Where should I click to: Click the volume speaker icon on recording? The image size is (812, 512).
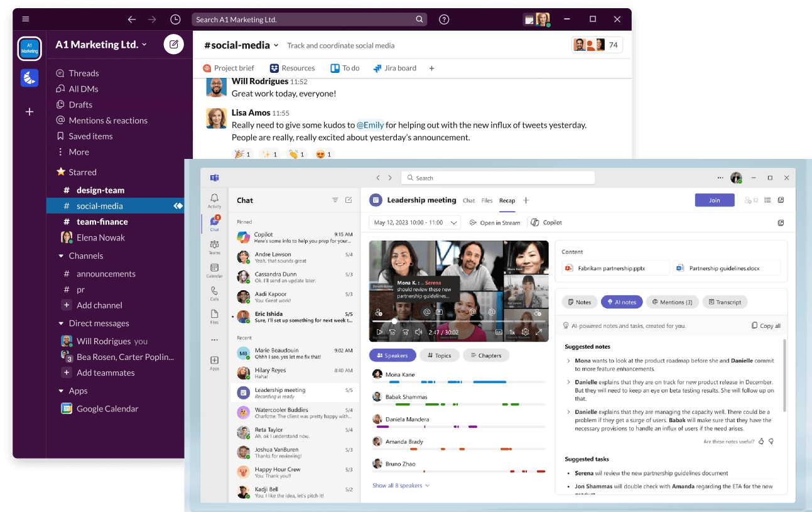pos(418,332)
